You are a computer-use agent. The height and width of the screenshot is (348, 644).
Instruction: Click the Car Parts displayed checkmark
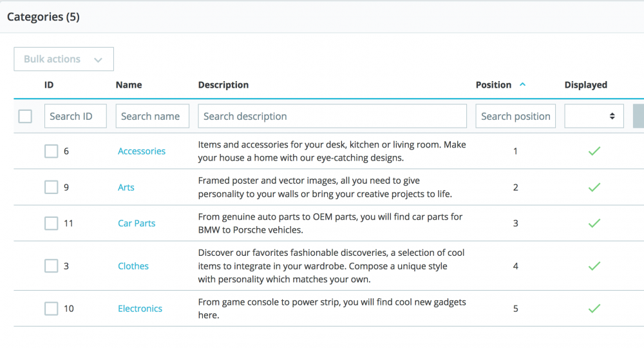(594, 224)
